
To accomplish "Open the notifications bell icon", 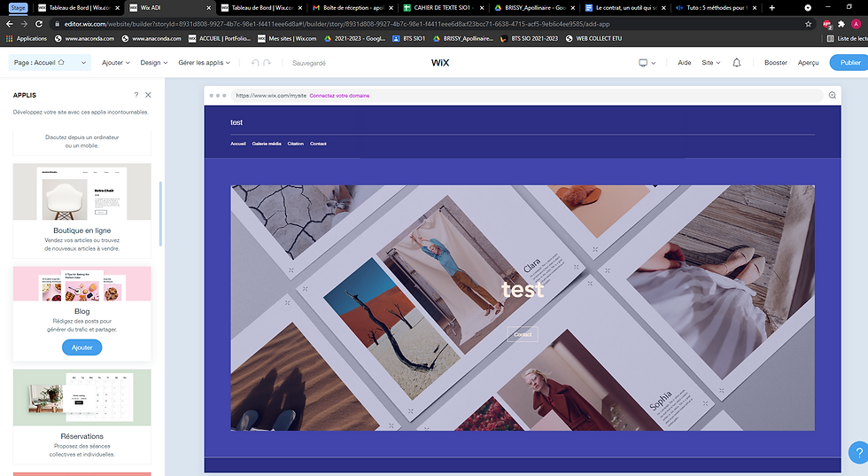I will [736, 63].
